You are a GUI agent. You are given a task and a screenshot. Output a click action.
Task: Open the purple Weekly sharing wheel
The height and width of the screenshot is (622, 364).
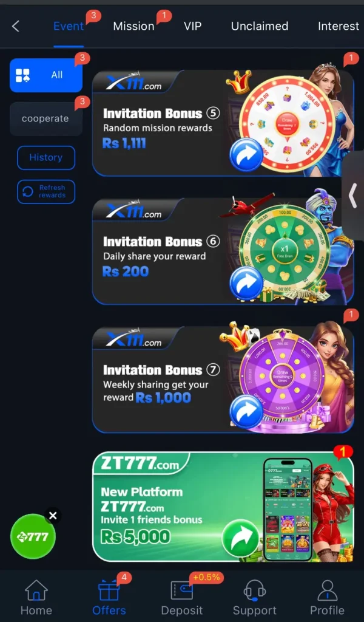click(x=282, y=375)
